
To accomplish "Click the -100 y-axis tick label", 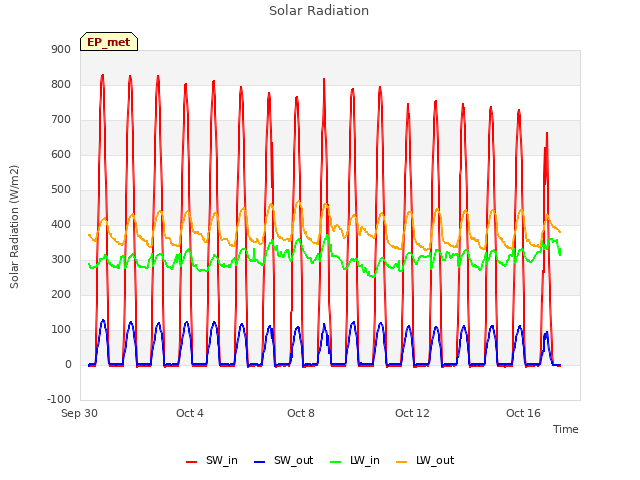I will (59, 400).
